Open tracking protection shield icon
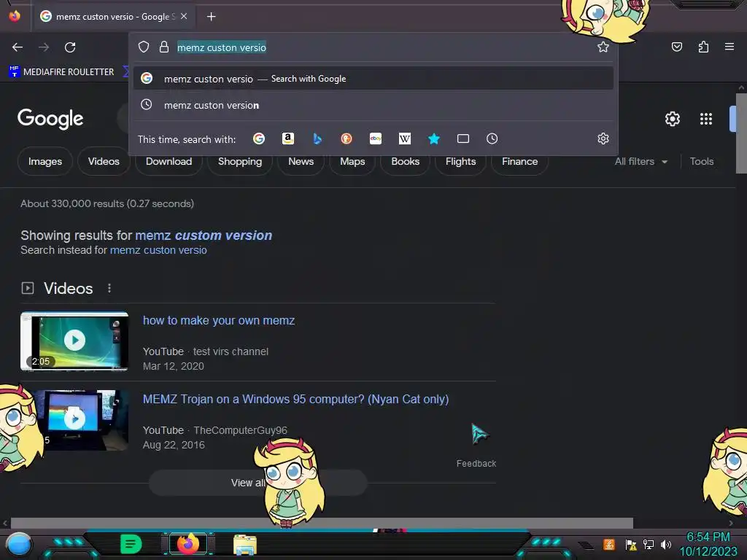The width and height of the screenshot is (747, 560). pyautogui.click(x=144, y=47)
